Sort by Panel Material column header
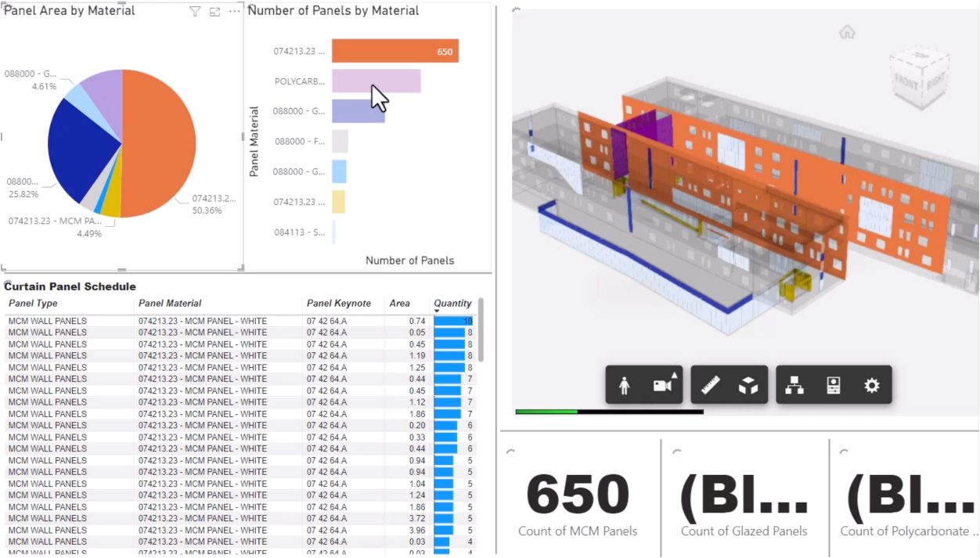 click(170, 304)
